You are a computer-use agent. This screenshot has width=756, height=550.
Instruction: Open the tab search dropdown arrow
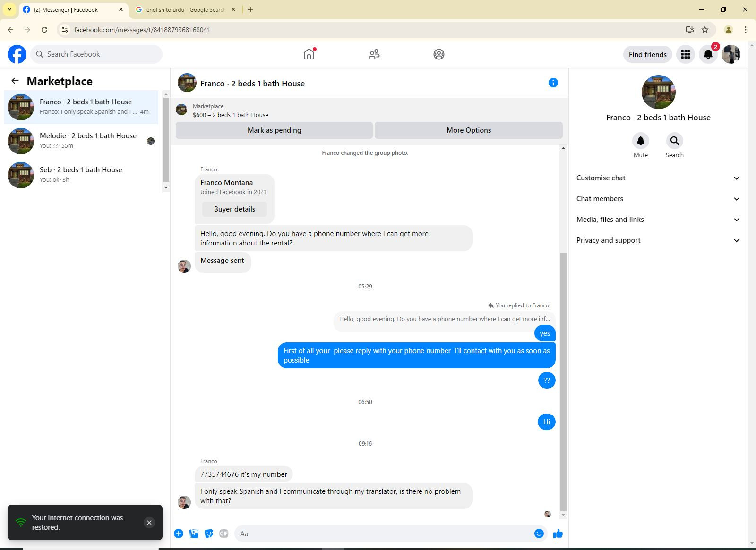[x=9, y=9]
